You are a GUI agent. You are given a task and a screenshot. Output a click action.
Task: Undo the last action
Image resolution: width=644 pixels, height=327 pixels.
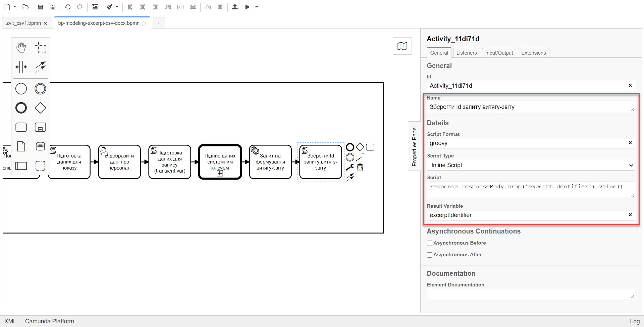pos(68,7)
